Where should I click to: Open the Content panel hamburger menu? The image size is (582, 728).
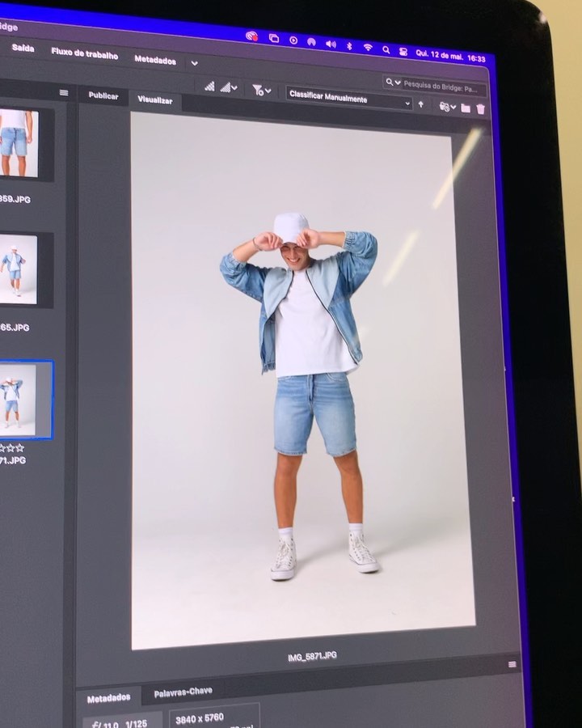64,93
